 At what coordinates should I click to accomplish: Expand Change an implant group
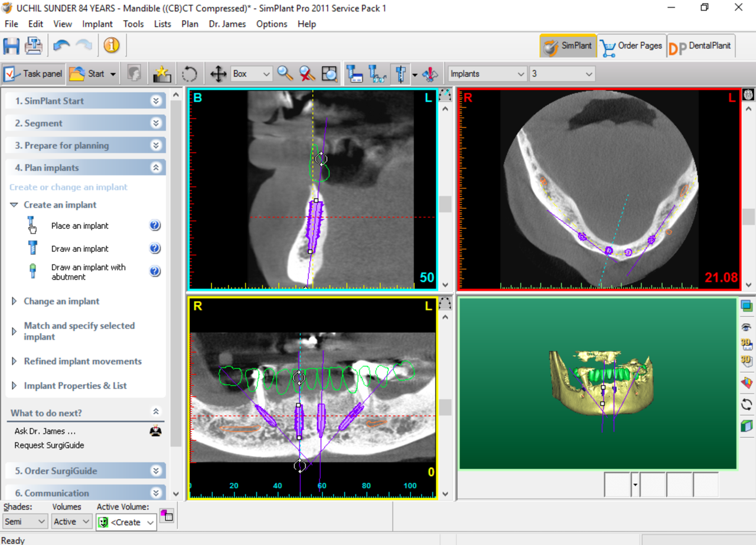pyautogui.click(x=14, y=301)
